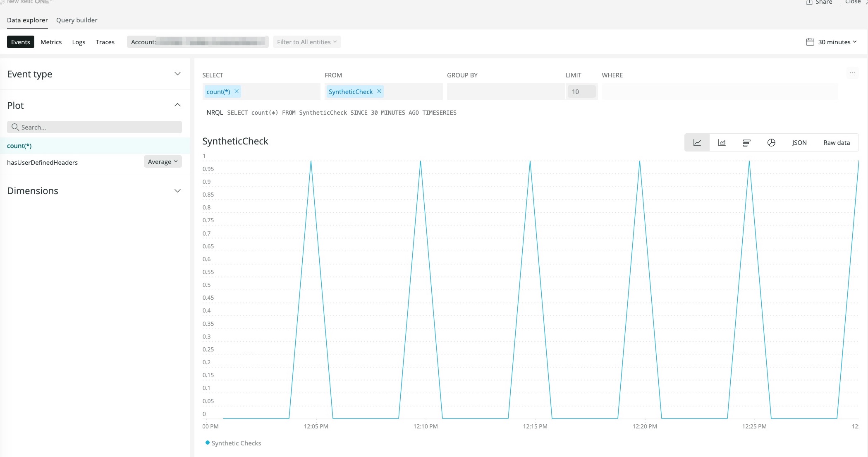Image resolution: width=868 pixels, height=457 pixels.
Task: Select the Metrics tab
Action: pyautogui.click(x=51, y=42)
